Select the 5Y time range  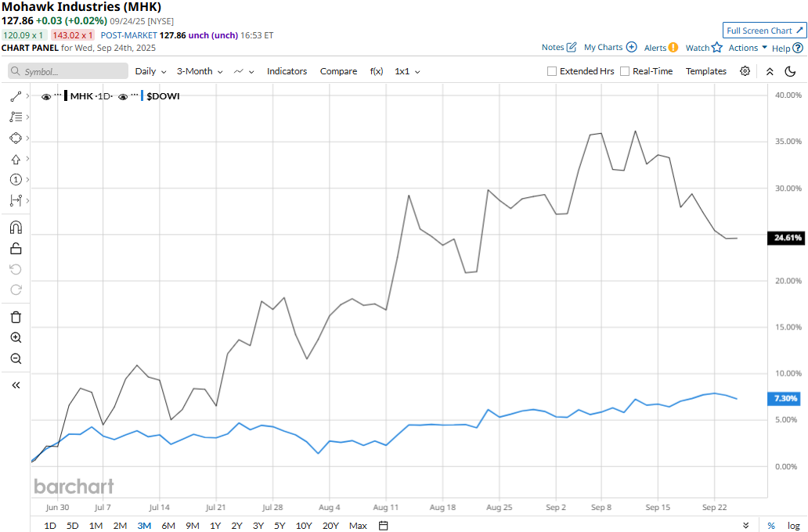pyautogui.click(x=280, y=525)
